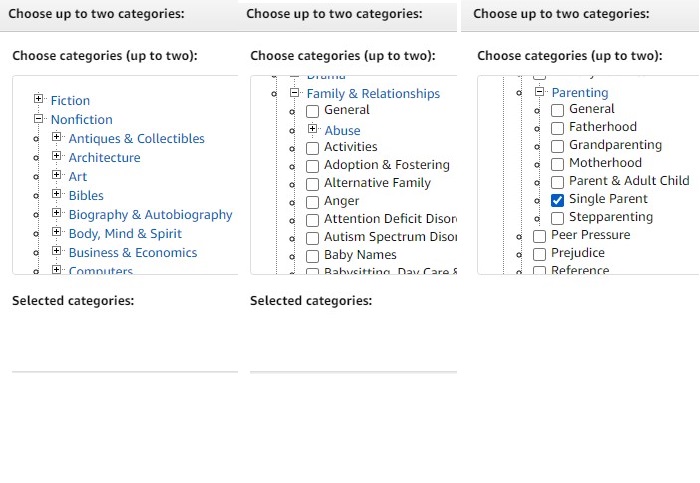The height and width of the screenshot is (483, 700).
Task: Expand Biography & Autobiography plus icon
Action: [56, 212]
